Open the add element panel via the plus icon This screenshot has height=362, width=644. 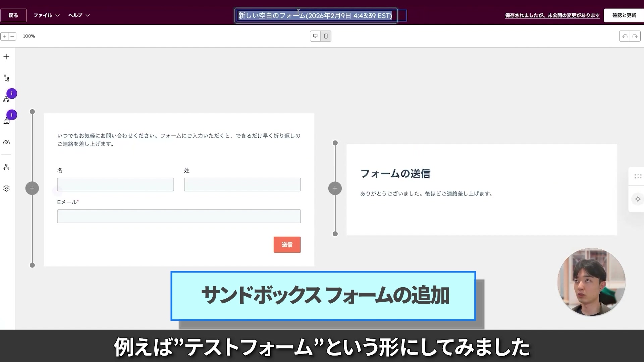coord(6,57)
